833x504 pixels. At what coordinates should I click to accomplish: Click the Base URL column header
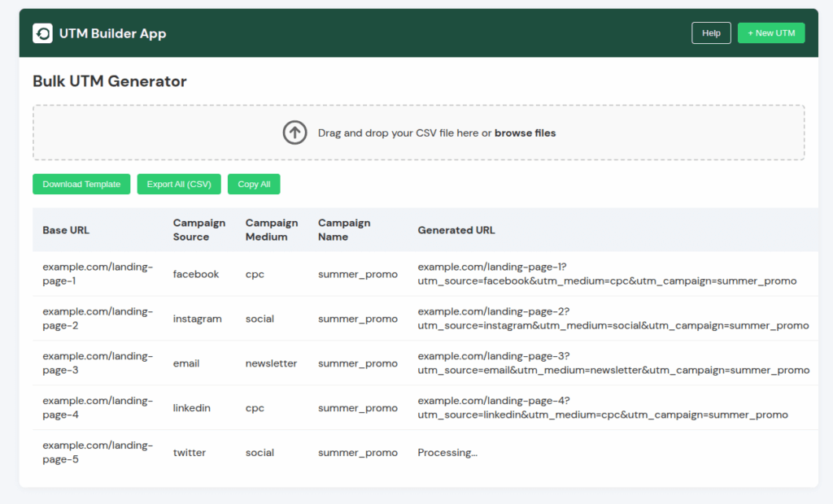pos(66,230)
